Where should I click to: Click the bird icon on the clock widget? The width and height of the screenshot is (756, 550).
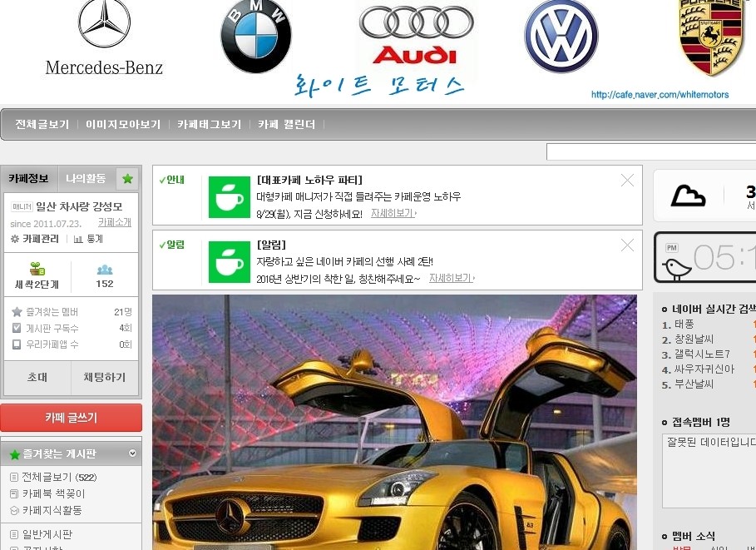pyautogui.click(x=676, y=269)
